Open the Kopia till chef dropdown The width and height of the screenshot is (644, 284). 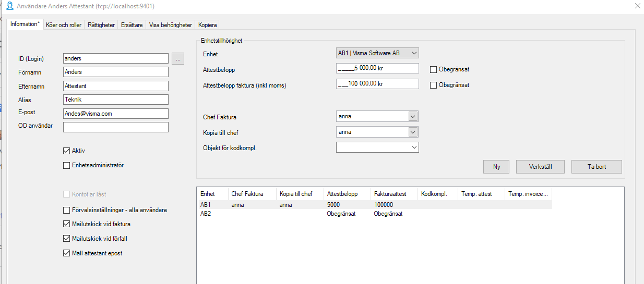coord(413,132)
